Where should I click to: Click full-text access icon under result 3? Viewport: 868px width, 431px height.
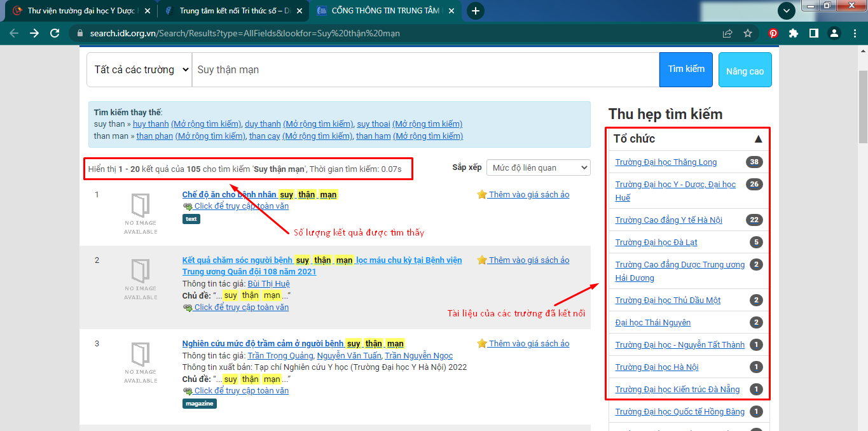point(188,391)
